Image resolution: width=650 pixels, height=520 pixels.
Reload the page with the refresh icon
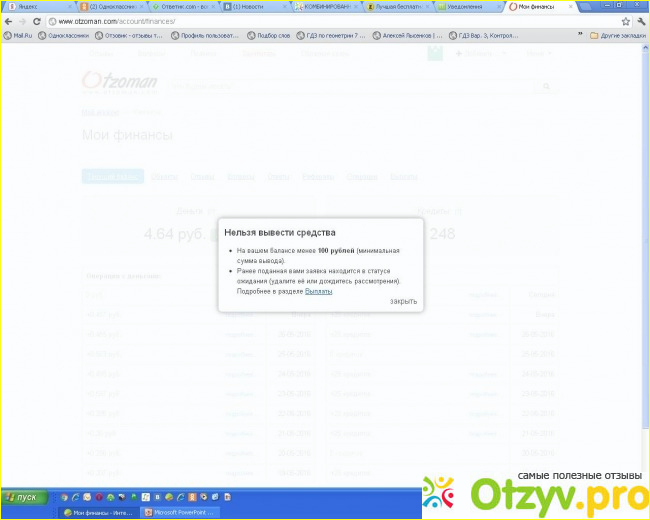click(x=36, y=21)
